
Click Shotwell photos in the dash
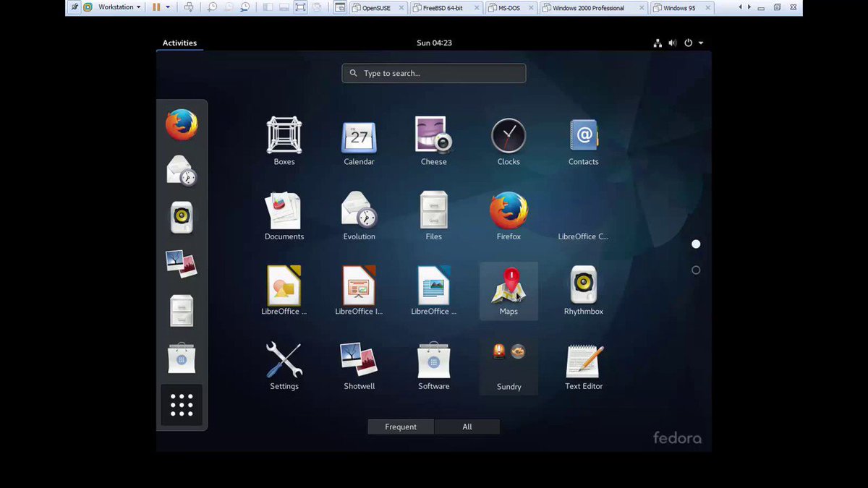[x=182, y=265]
